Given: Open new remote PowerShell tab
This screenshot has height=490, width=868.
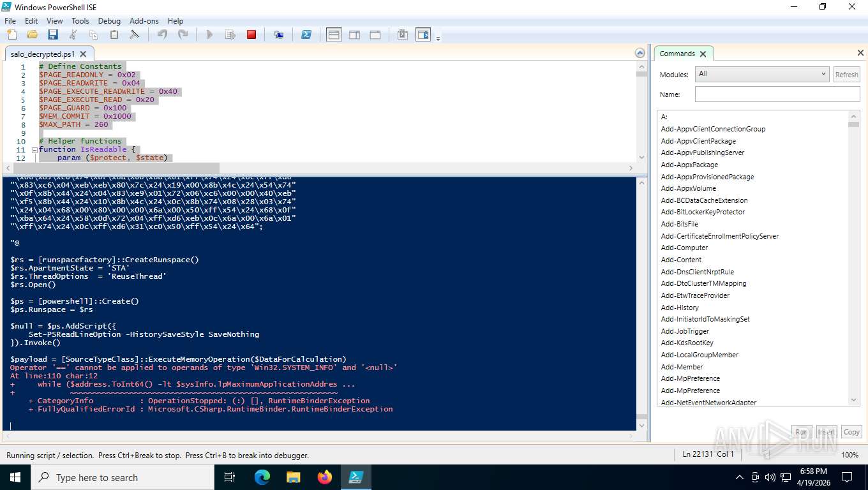Looking at the screenshot, I should [x=278, y=34].
